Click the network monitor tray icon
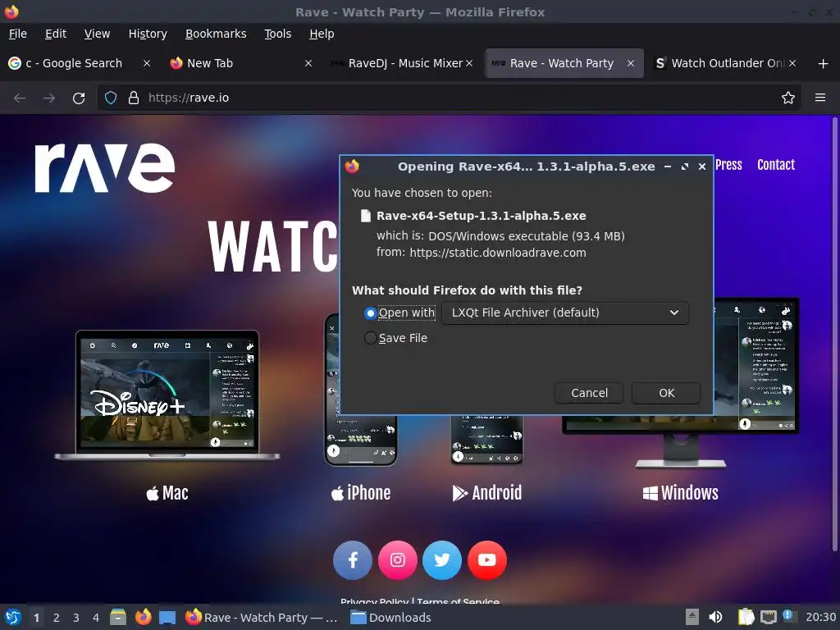The width and height of the screenshot is (840, 630). click(x=768, y=618)
